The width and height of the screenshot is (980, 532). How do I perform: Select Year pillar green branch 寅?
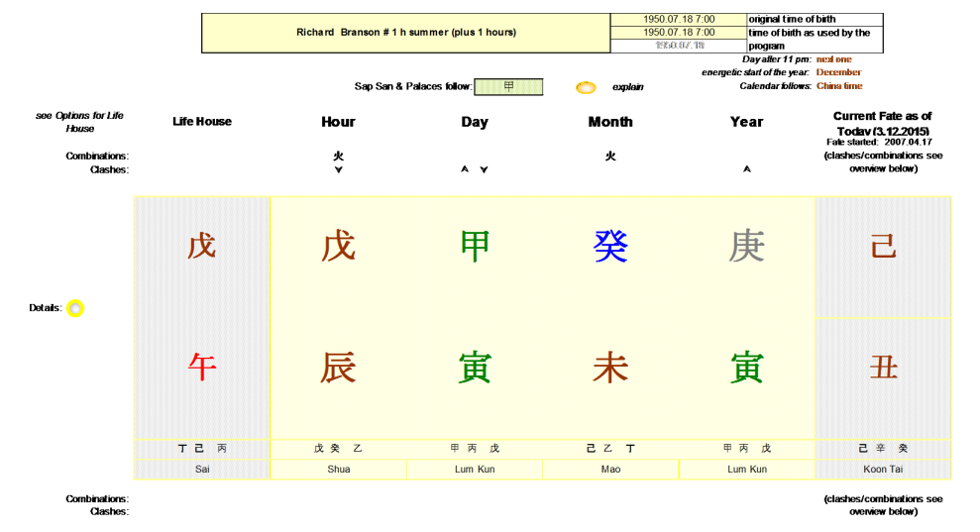(746, 368)
